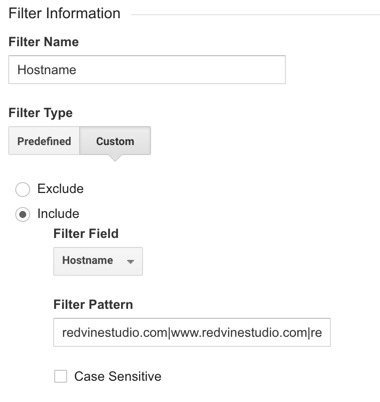Select the Custom filter type tab
This screenshot has width=380, height=402.
[x=115, y=141]
